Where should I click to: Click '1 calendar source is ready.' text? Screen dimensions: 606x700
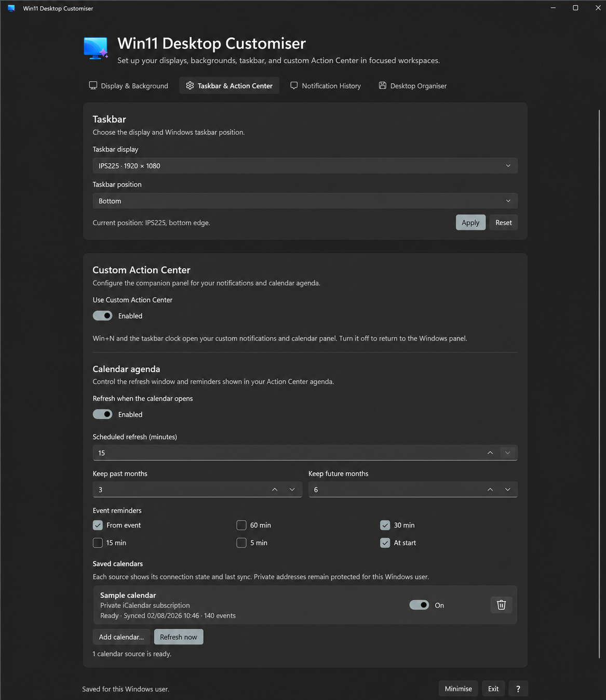(132, 654)
